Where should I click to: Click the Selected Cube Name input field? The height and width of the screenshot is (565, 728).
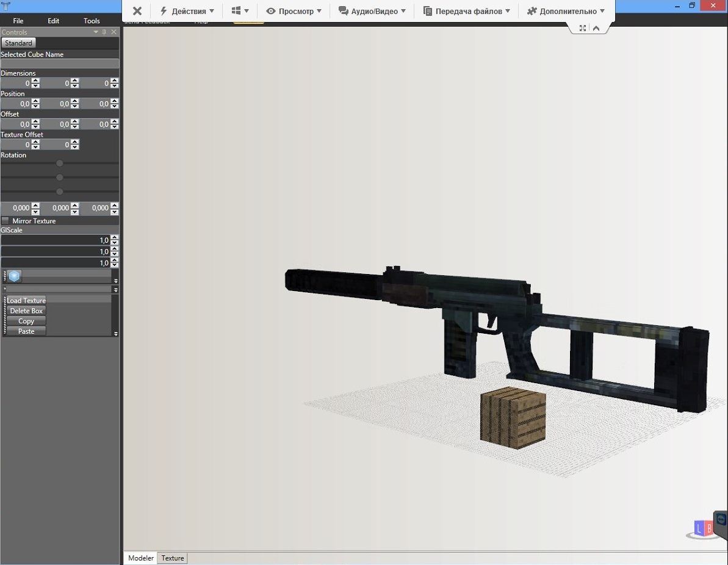coord(59,63)
